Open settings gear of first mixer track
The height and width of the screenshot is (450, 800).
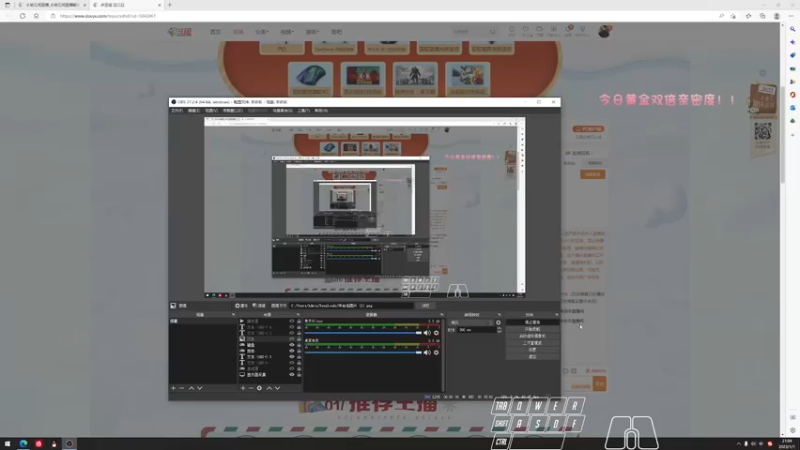click(436, 333)
